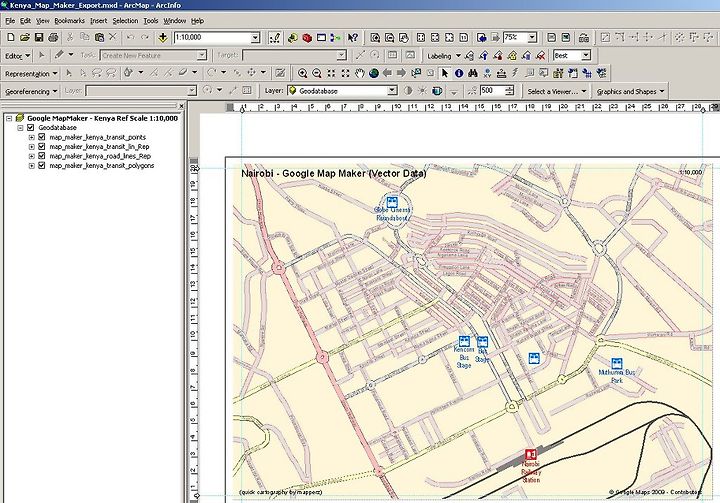Select the Zoom In magnifier tool
Image resolution: width=720 pixels, height=503 pixels.
tap(302, 73)
